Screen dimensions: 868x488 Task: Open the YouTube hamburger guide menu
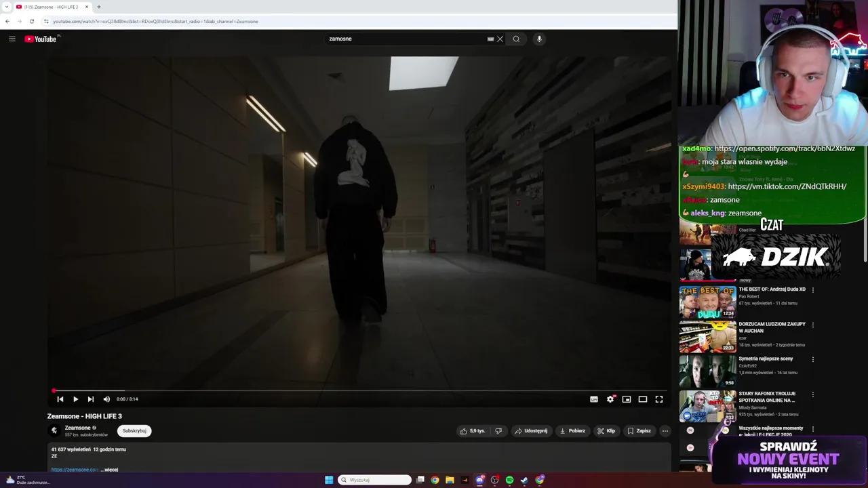(12, 39)
